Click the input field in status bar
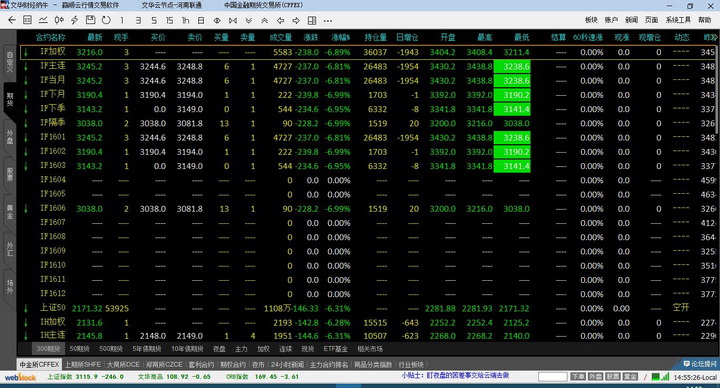This screenshot has height=388, width=720. coord(553,377)
